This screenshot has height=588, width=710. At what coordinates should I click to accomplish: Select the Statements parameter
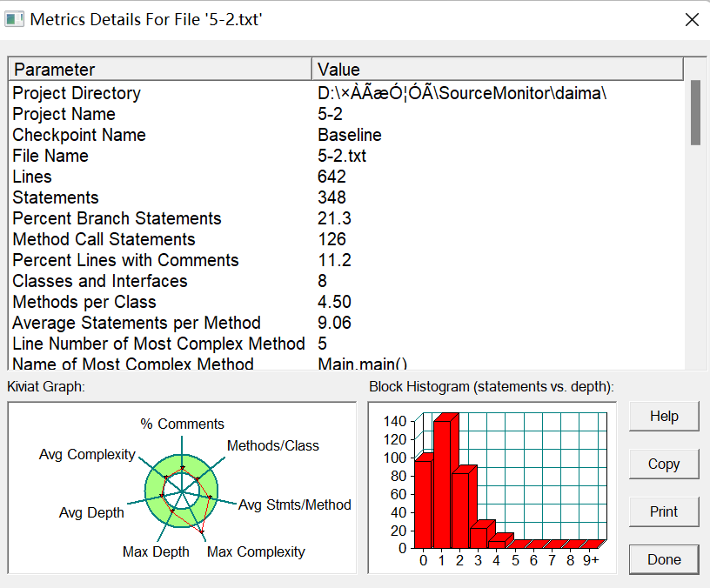tap(55, 197)
